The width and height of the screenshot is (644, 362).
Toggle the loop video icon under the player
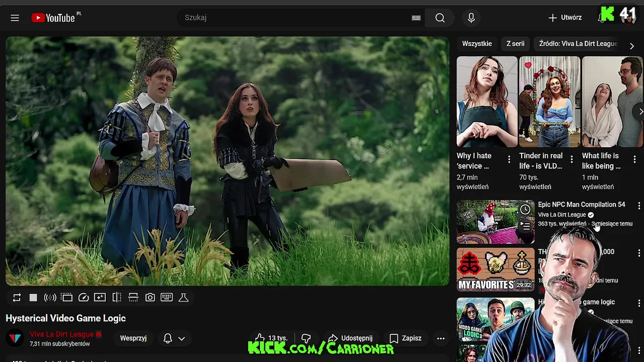point(17,298)
